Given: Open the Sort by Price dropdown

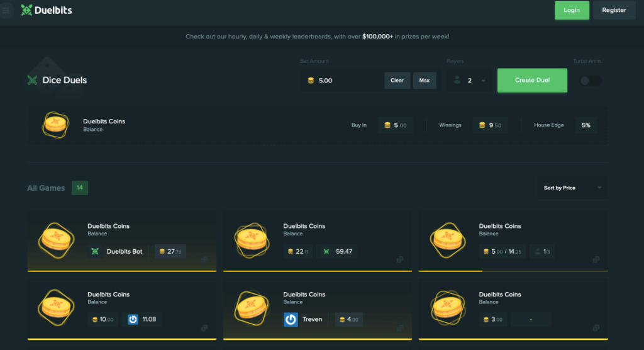Looking at the screenshot, I should pos(572,188).
